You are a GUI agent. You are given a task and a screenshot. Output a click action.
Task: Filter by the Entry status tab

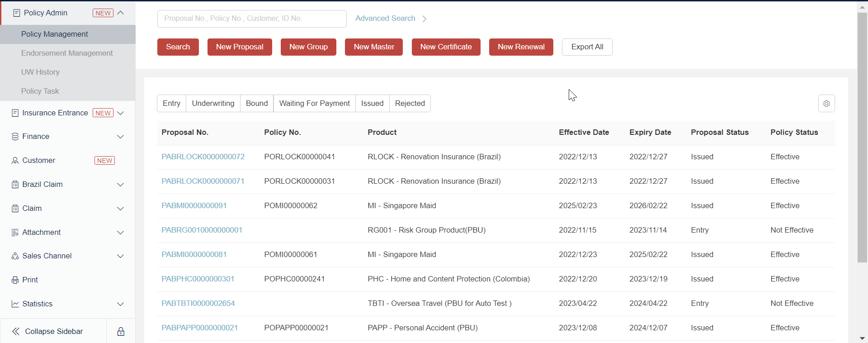pos(171,103)
